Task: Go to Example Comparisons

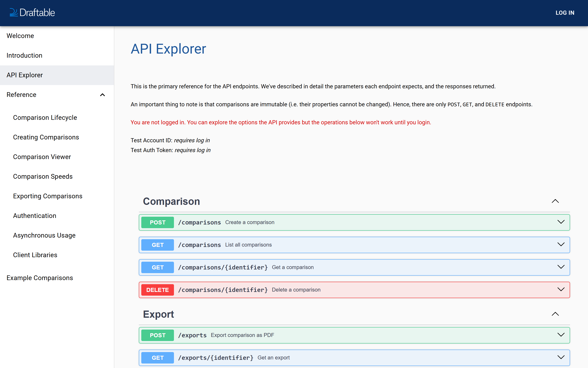Action: pos(40,278)
